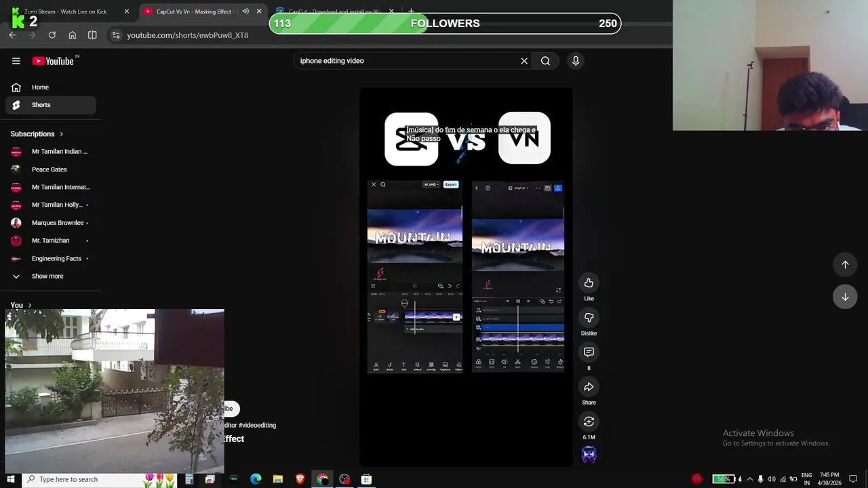This screenshot has width=868, height=488.
Task: Close the Zumi Stream tab
Action: point(126,12)
